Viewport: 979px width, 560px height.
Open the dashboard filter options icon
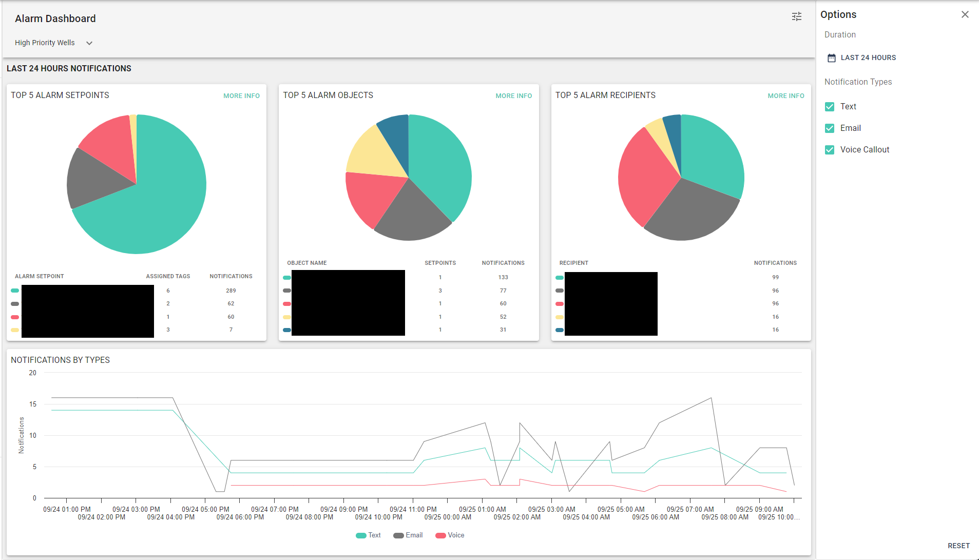click(x=796, y=17)
